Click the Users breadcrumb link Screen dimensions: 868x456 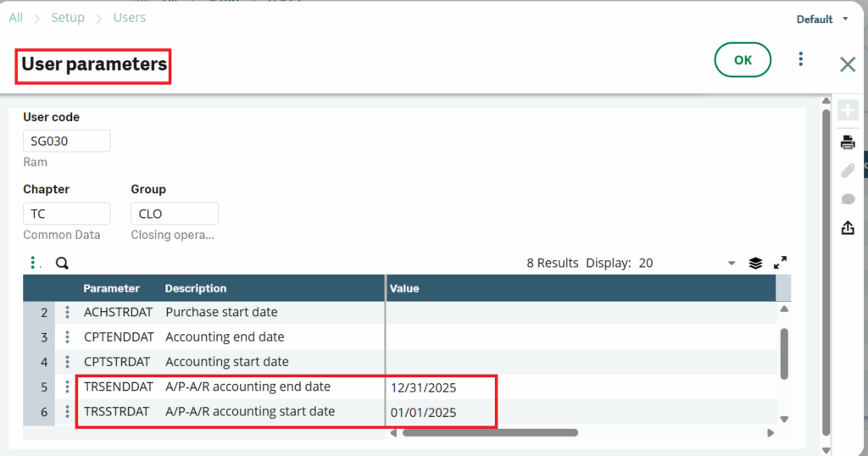click(x=129, y=17)
